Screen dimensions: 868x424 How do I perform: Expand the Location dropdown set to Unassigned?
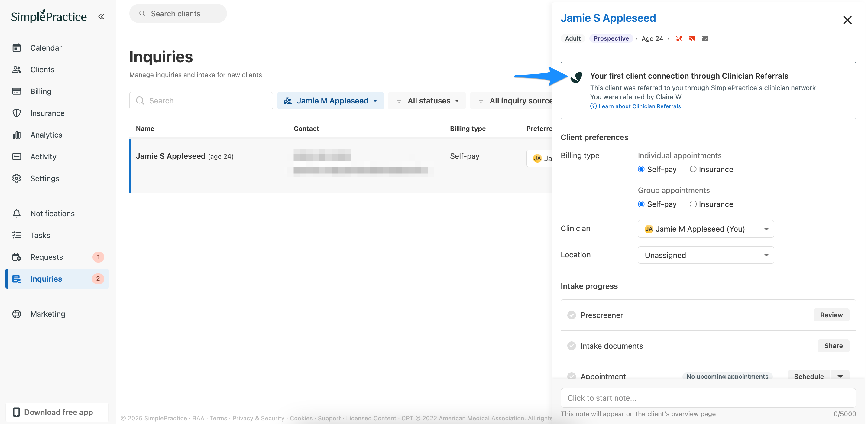pos(706,255)
